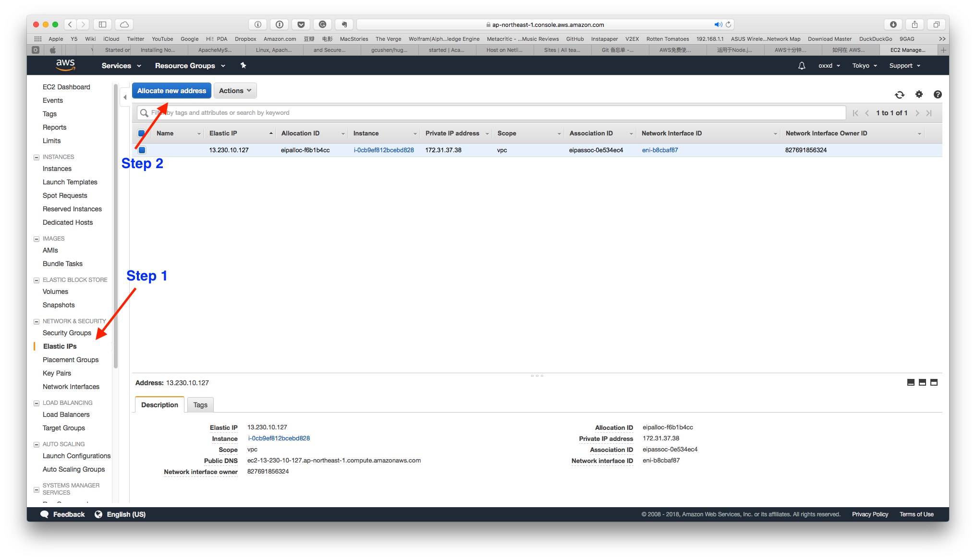
Task: Show more bookmarks chevron in favorites bar
Action: [x=942, y=39]
